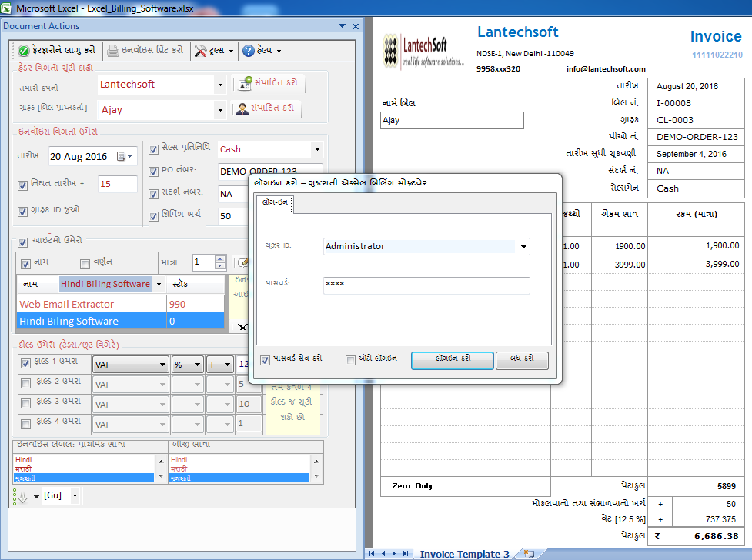Open the tools wrench icon menu
Image resolution: width=752 pixels, height=560 pixels.
200,50
